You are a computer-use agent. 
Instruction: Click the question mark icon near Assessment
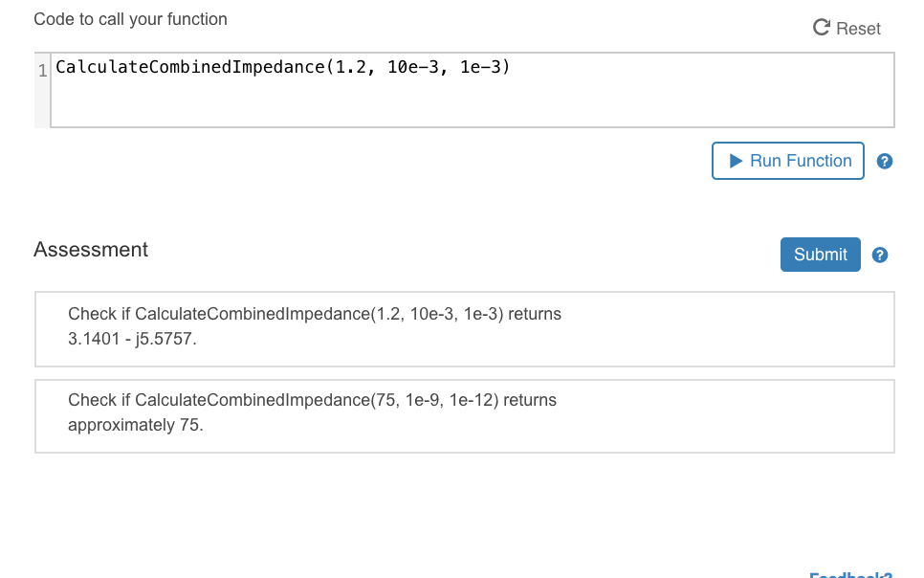(x=879, y=255)
